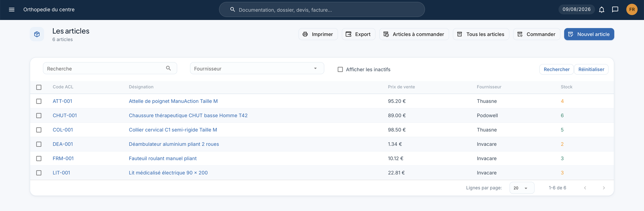Click the Fournisseur column header
This screenshot has height=211, width=644.
[489, 87]
